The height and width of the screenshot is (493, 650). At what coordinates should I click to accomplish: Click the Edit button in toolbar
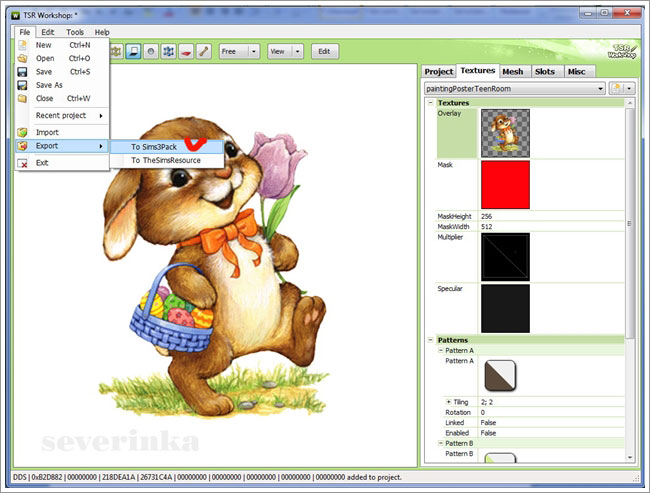coord(325,51)
